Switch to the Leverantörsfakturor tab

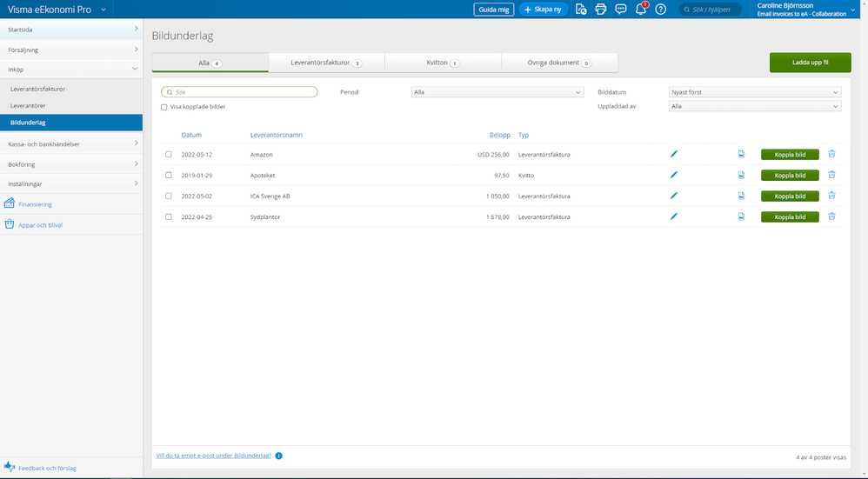pyautogui.click(x=325, y=63)
